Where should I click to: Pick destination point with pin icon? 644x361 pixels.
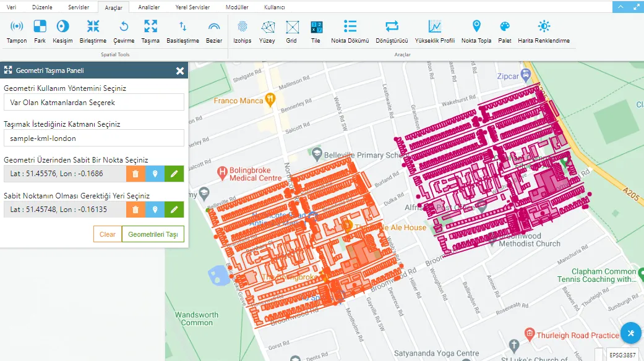(x=155, y=209)
